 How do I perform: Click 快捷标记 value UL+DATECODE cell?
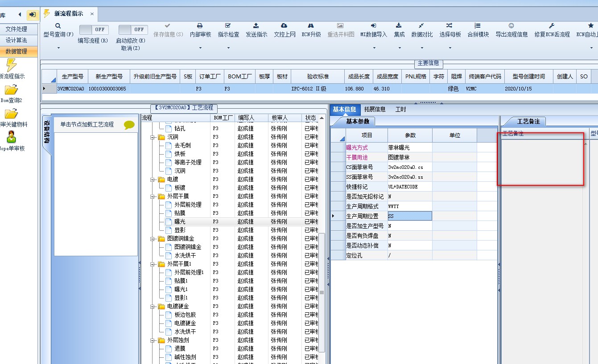coord(409,187)
